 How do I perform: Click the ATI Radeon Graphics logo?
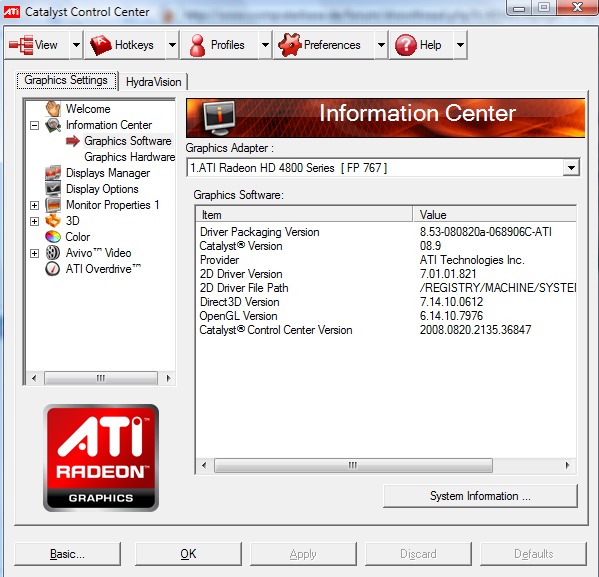[101, 458]
